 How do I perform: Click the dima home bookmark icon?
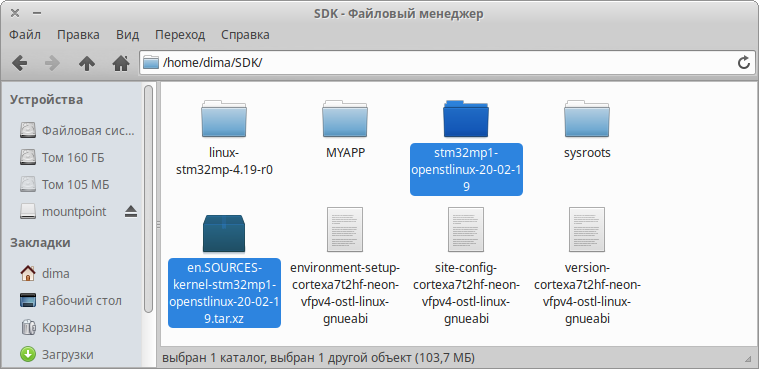(28, 274)
